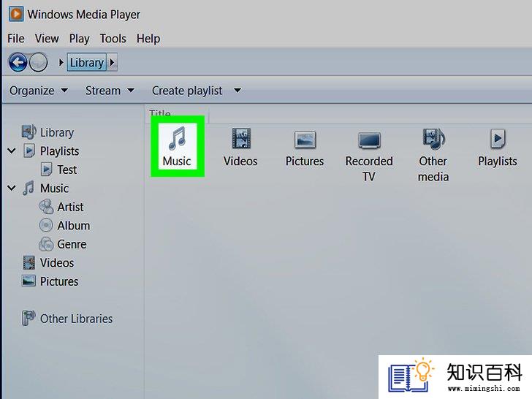Select Music in the navigation tree

click(54, 189)
